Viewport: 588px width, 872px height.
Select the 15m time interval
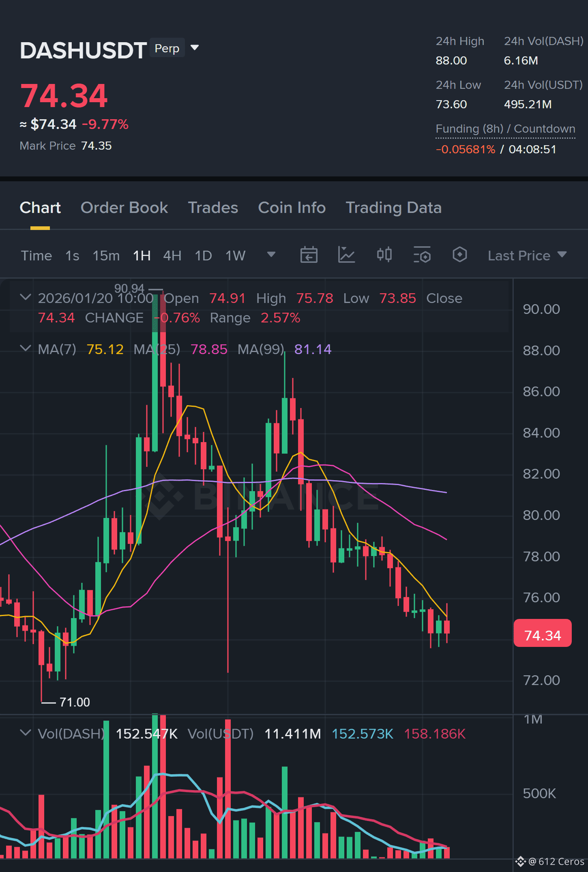[x=106, y=256]
